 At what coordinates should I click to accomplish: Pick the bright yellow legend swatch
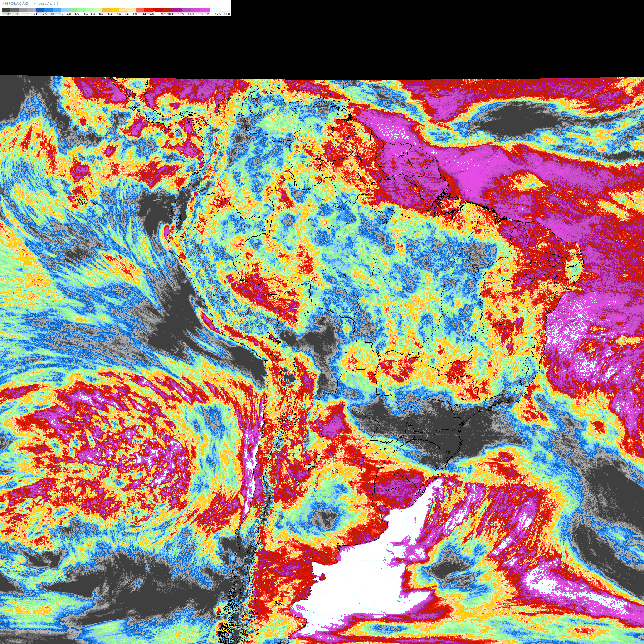pyautogui.click(x=115, y=10)
